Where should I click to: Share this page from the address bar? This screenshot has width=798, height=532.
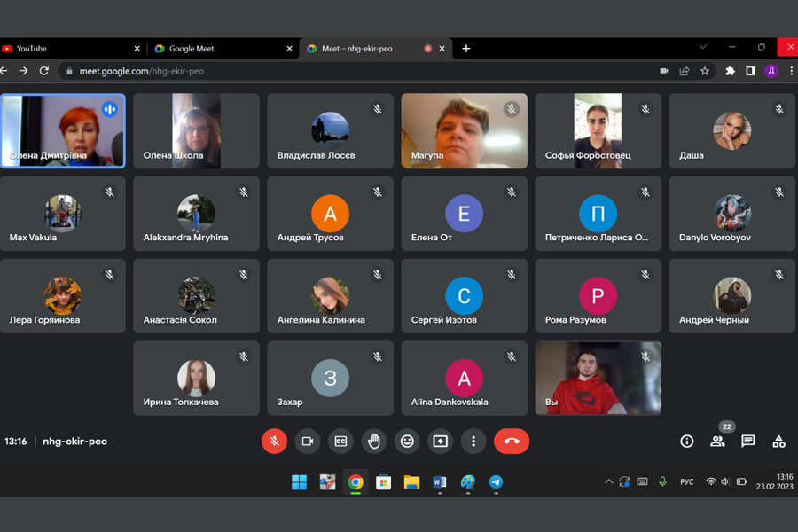pyautogui.click(x=685, y=71)
